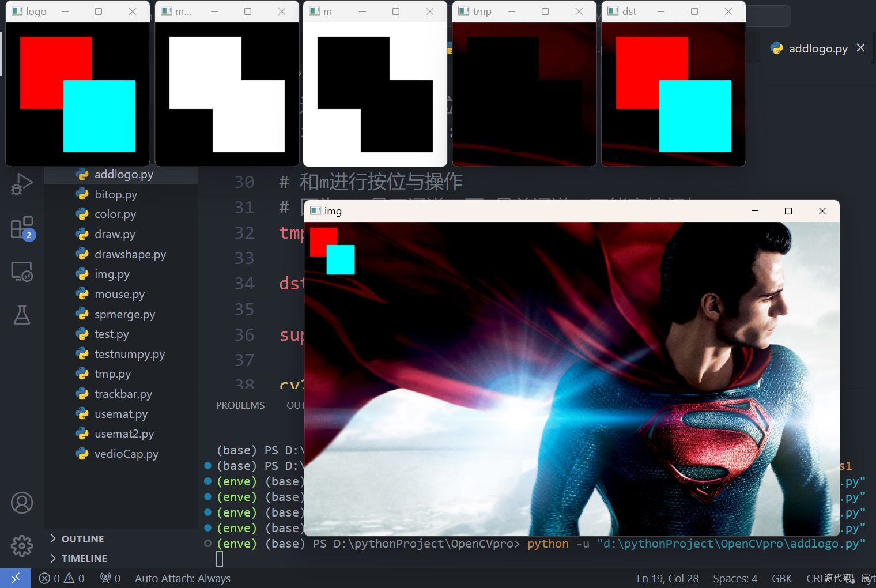This screenshot has height=588, width=876.
Task: Open img.py file
Action: pyautogui.click(x=120, y=274)
